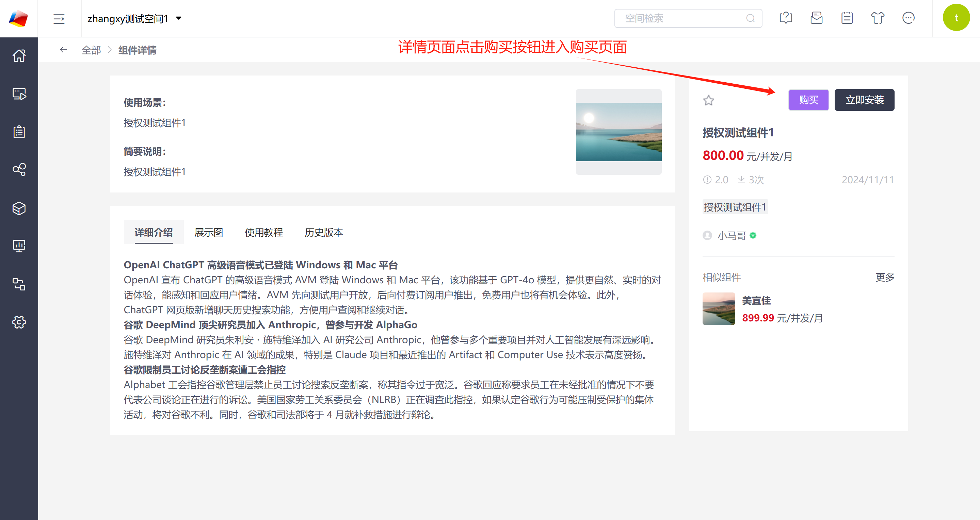Open the zhangxy测试空间1 workspace dropdown
Viewport: 980px width, 520px height.
tap(135, 19)
